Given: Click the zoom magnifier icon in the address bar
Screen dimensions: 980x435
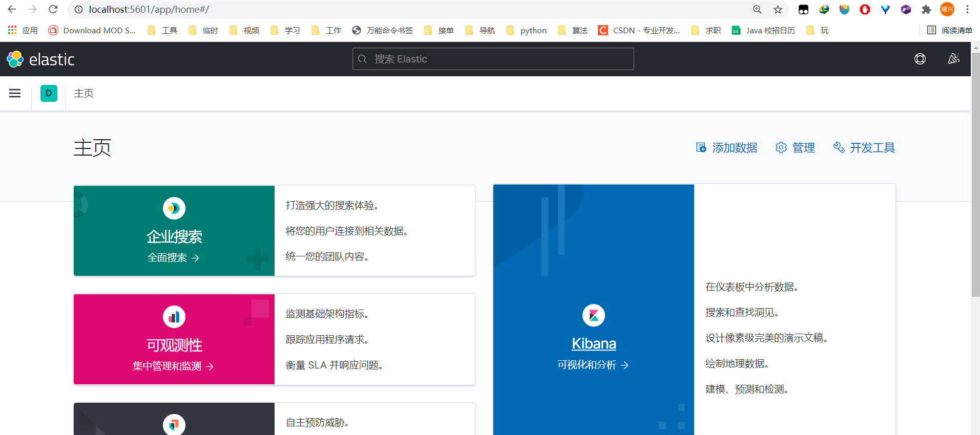Looking at the screenshot, I should coord(757,9).
